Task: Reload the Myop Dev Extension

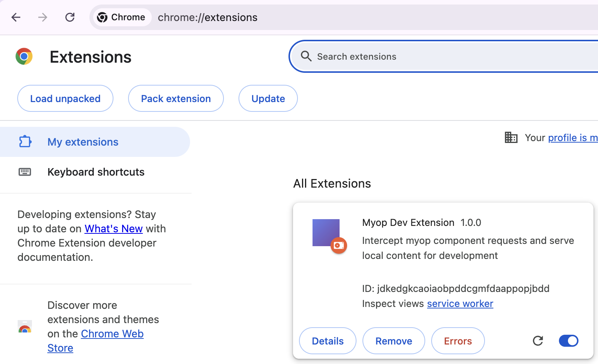Action: click(538, 341)
